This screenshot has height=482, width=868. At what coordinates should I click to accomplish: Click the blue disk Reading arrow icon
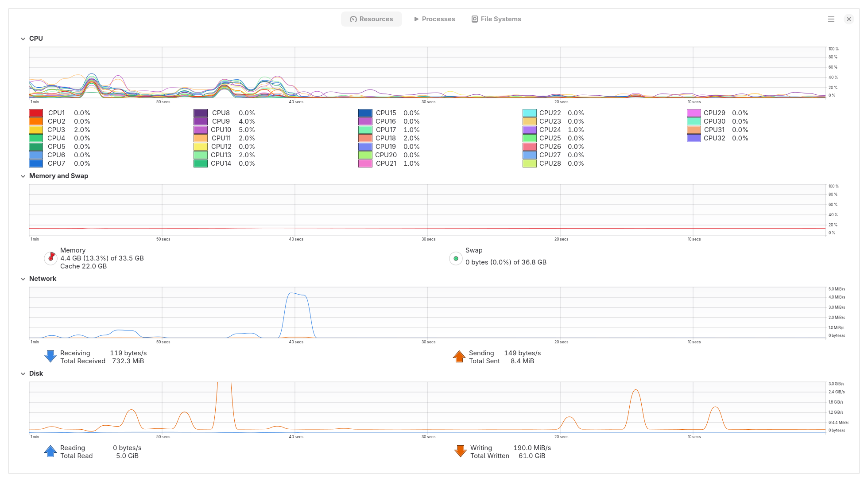[x=50, y=451]
